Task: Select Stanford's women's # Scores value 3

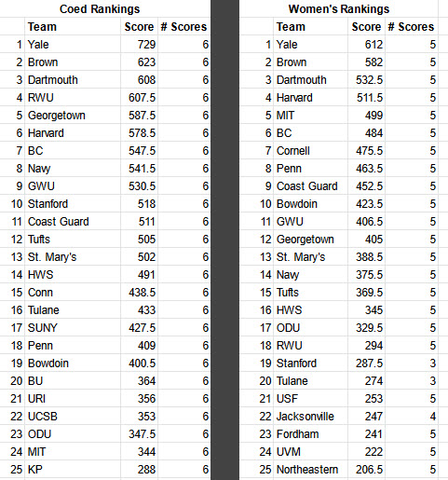Action: point(411,363)
